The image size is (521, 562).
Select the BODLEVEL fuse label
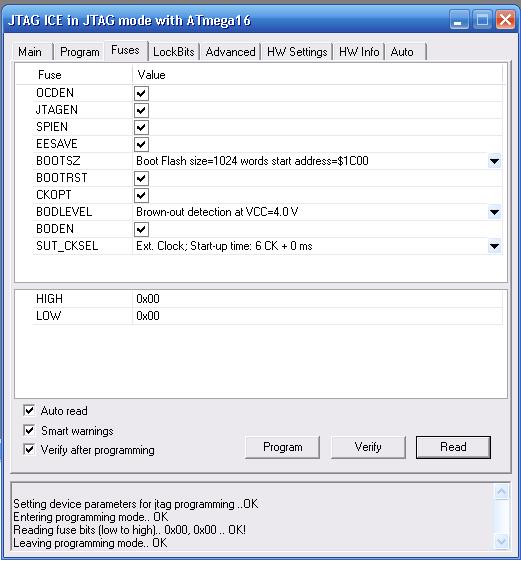point(64,212)
